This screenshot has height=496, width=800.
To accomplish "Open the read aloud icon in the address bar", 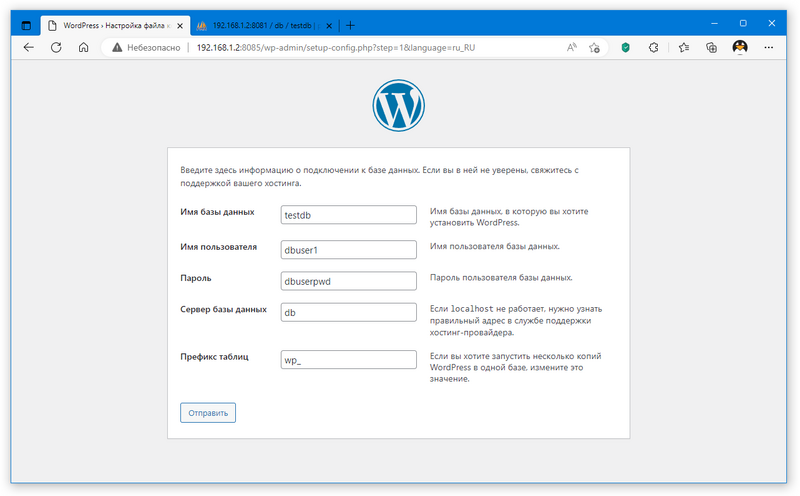I will (571, 47).
